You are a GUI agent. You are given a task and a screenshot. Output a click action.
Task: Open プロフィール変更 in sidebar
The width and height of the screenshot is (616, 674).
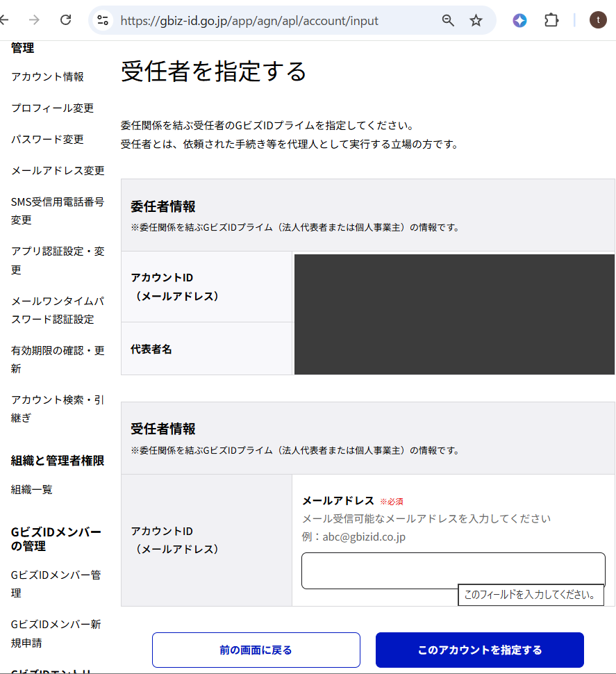coord(52,108)
